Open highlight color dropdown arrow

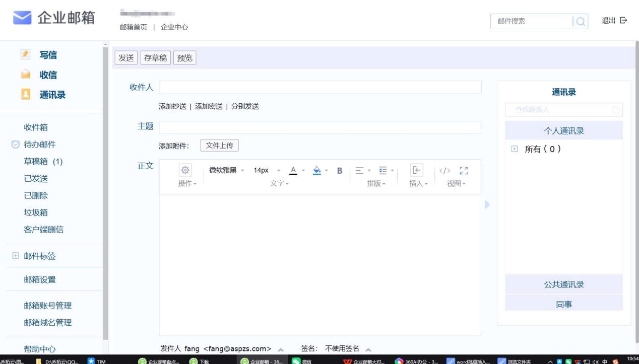click(x=327, y=170)
